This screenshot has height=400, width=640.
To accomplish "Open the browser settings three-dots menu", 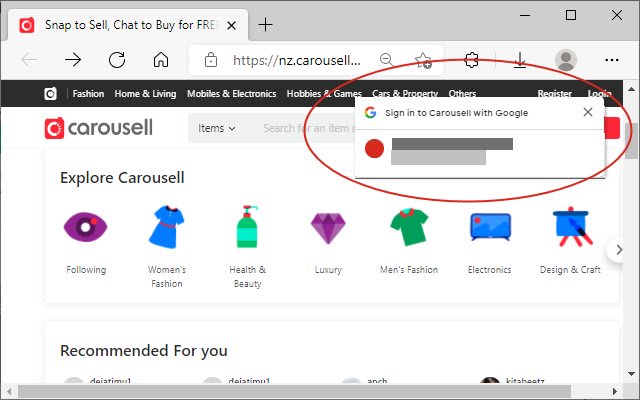I will pos(611,60).
